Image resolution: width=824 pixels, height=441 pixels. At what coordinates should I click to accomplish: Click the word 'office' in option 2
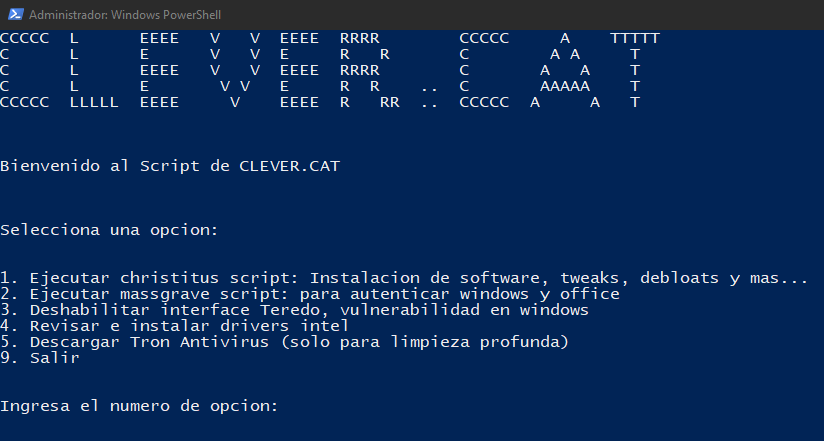[590, 294]
